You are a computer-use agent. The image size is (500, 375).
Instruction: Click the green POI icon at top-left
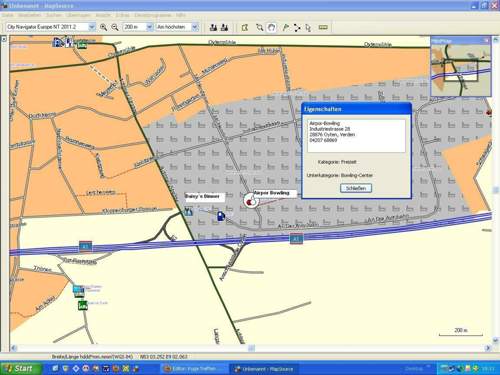tap(82, 44)
